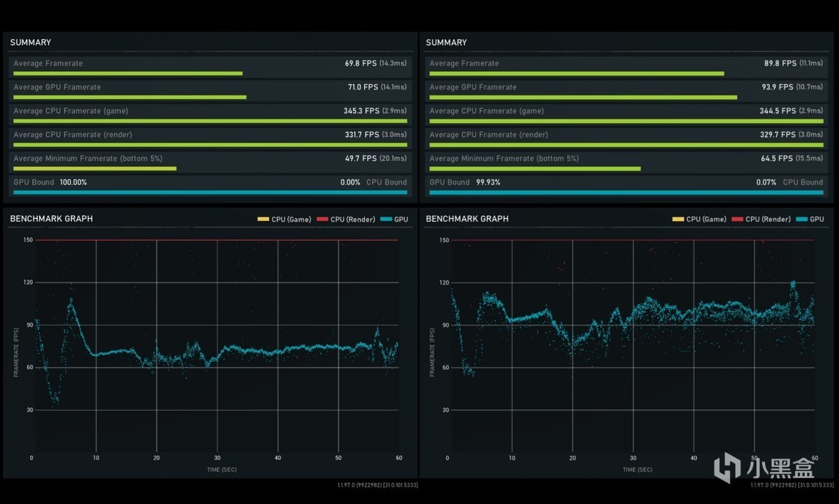Click the red CPU (Render) legend swatch, right graph
This screenshot has width=839, height=504.
[737, 219]
